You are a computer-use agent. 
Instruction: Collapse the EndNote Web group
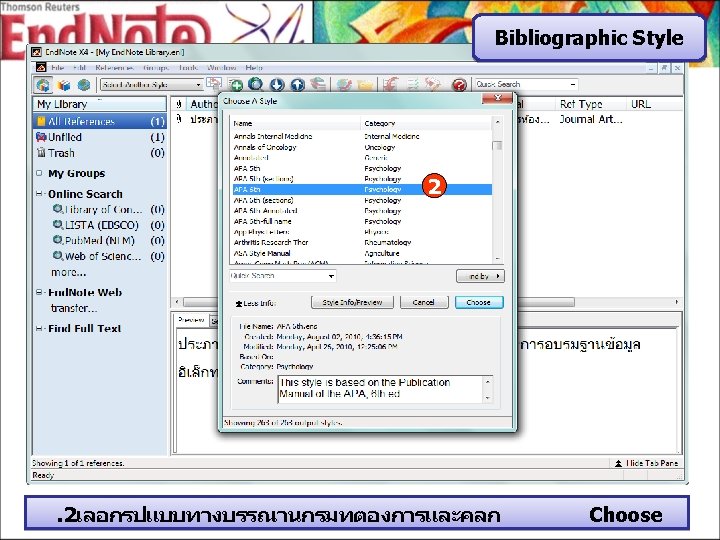[x=39, y=292]
